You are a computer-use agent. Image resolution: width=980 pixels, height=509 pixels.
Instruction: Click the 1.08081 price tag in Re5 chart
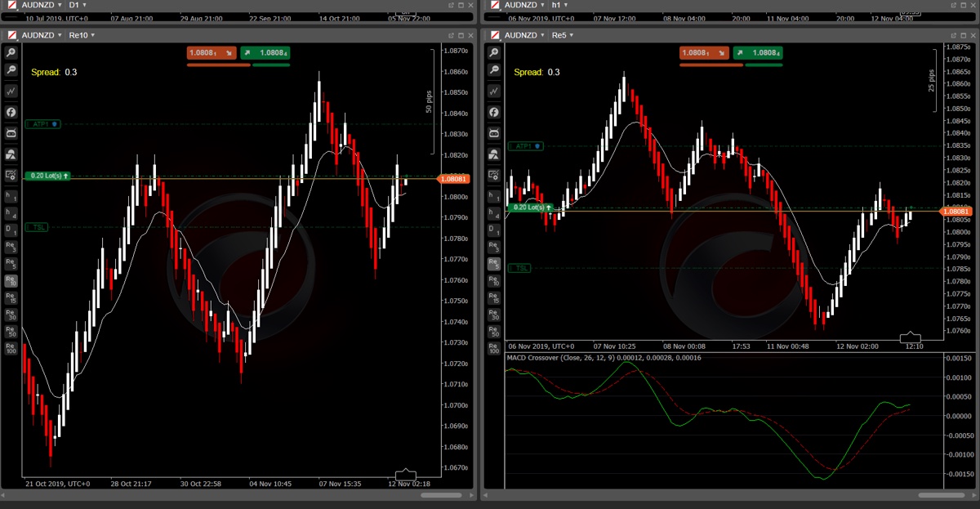point(956,212)
